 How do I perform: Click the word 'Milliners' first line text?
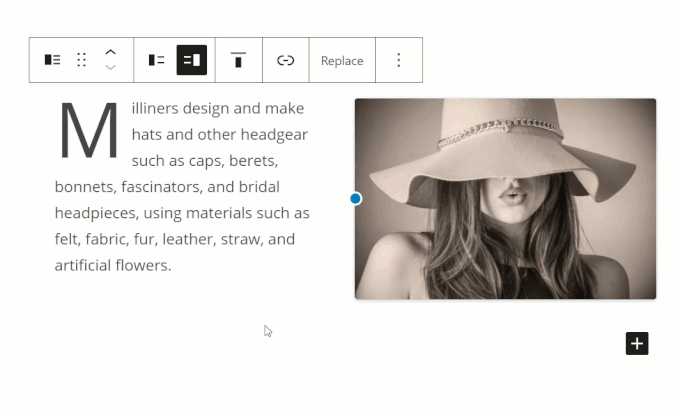pos(155,108)
